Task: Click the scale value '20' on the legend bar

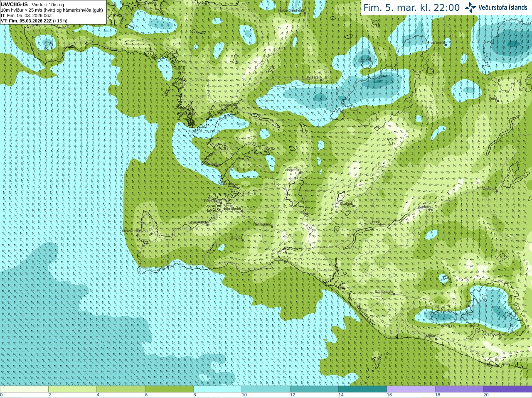Action: 486,395
